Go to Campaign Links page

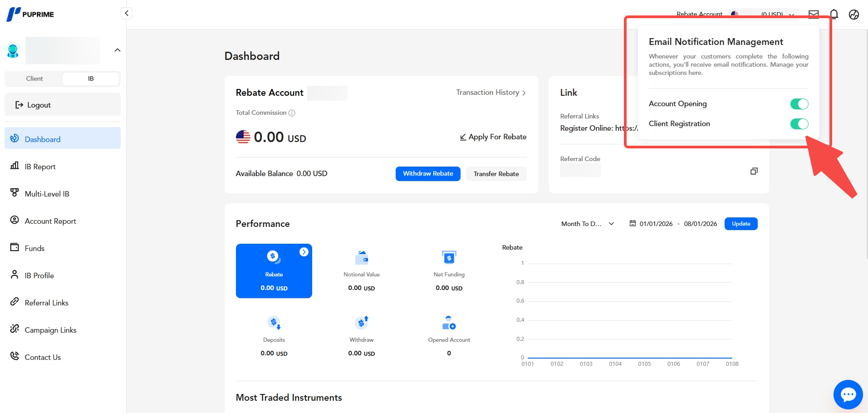tap(50, 330)
